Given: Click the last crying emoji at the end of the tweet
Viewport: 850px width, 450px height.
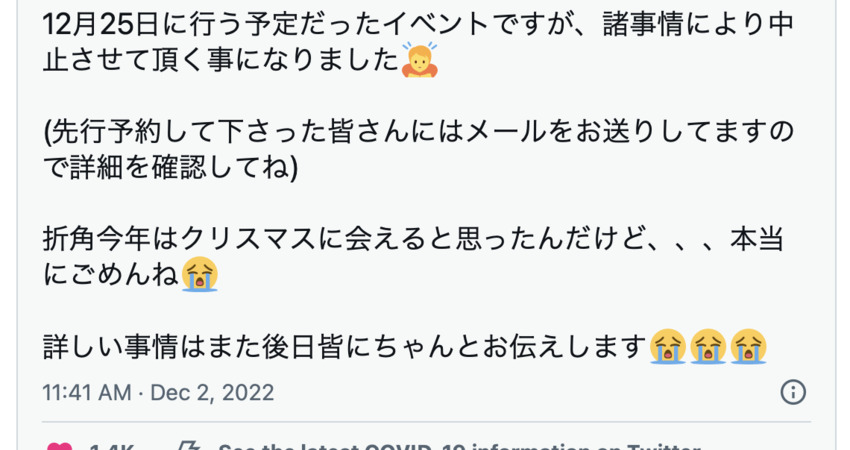Looking at the screenshot, I should click(x=748, y=346).
